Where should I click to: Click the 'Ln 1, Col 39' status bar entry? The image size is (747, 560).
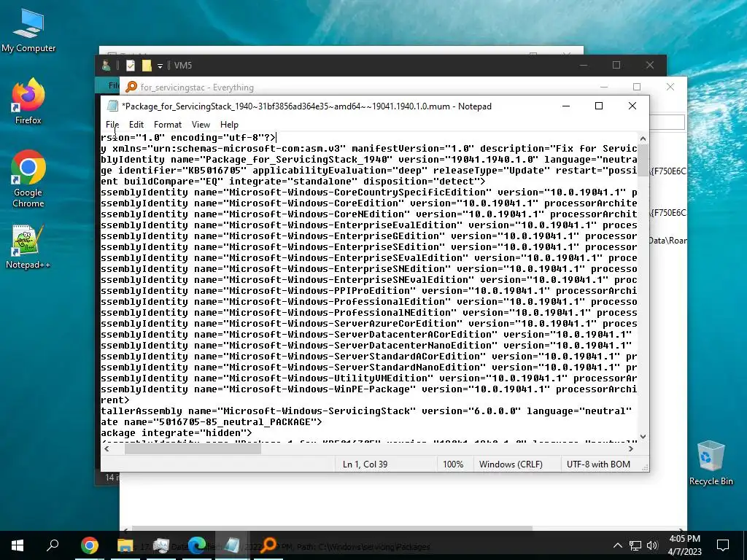(x=365, y=464)
